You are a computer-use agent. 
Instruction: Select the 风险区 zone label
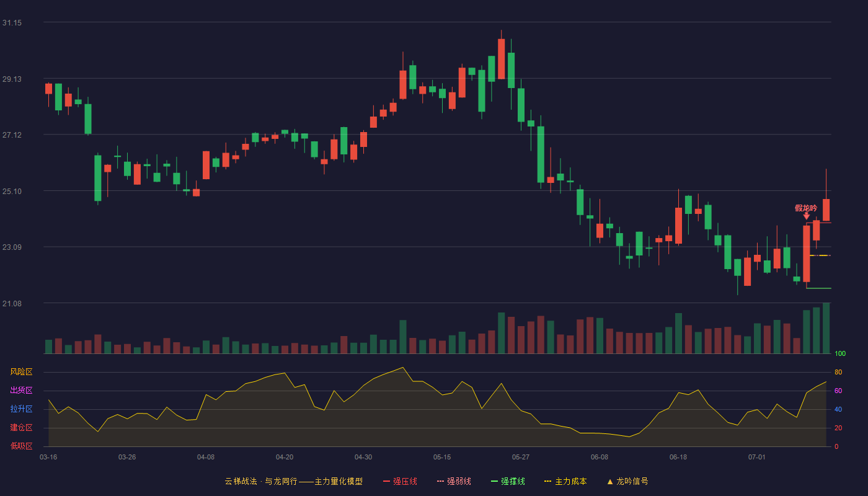pyautogui.click(x=21, y=372)
